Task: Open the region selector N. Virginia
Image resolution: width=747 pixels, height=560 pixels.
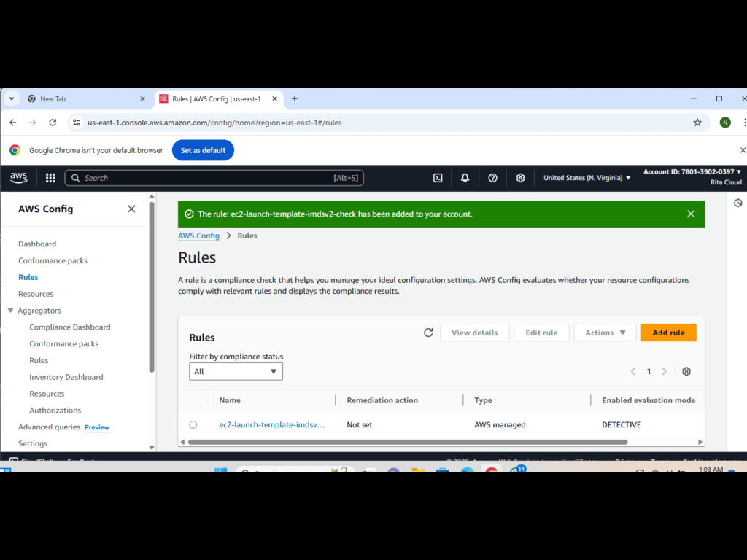Action: coord(587,178)
